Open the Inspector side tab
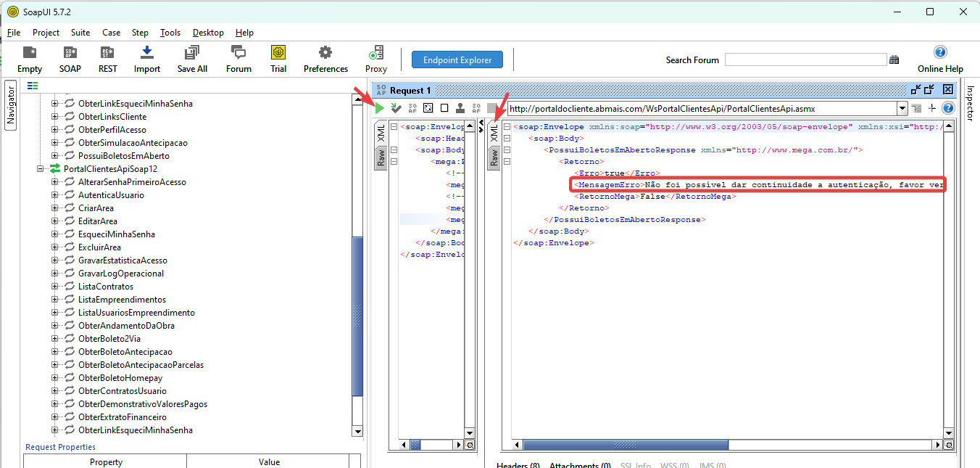 pyautogui.click(x=970, y=103)
